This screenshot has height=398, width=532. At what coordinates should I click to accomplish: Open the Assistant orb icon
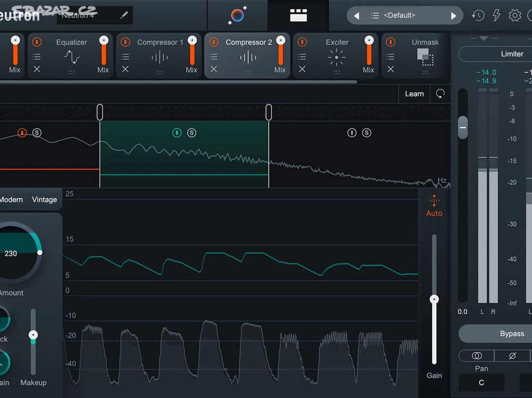point(237,15)
